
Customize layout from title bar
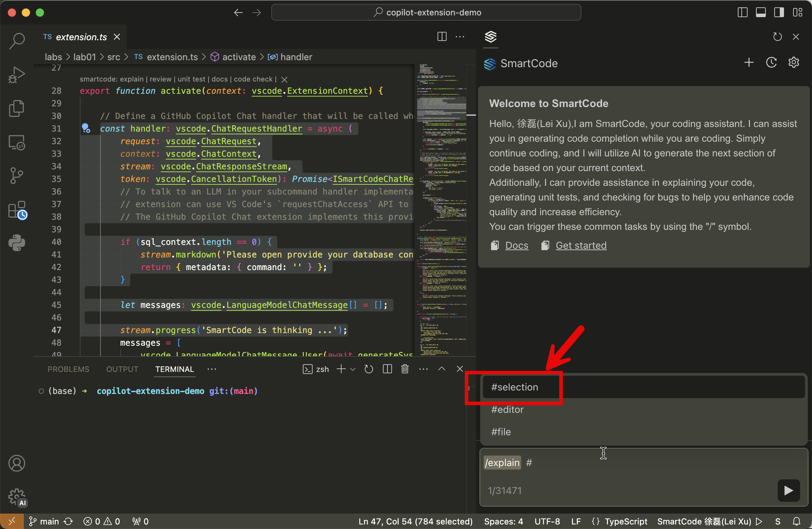pyautogui.click(x=798, y=13)
